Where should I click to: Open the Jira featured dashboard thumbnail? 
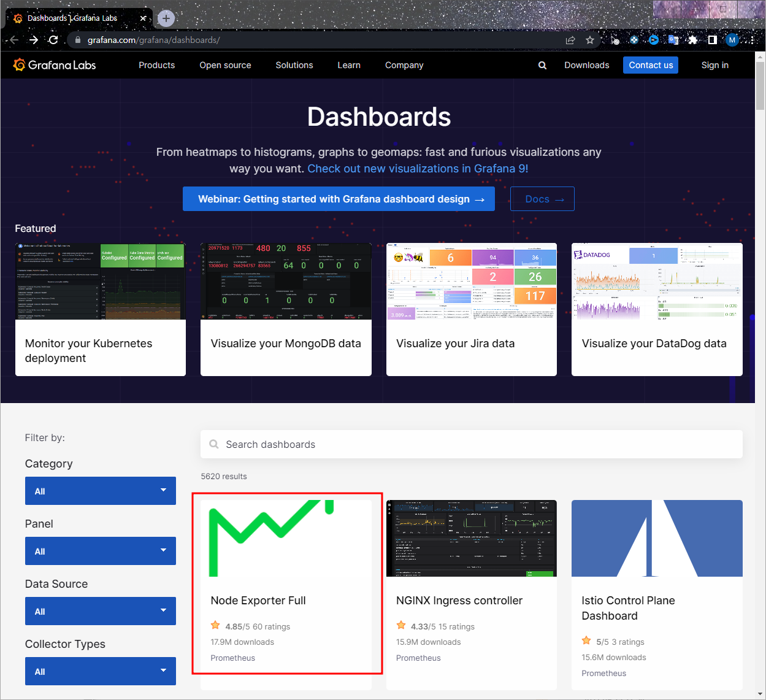(x=472, y=282)
